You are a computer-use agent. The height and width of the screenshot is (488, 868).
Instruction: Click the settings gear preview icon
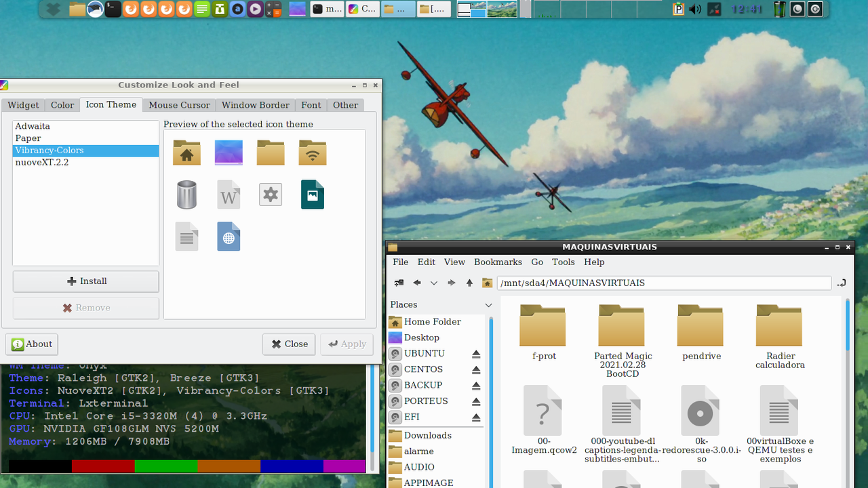(271, 195)
